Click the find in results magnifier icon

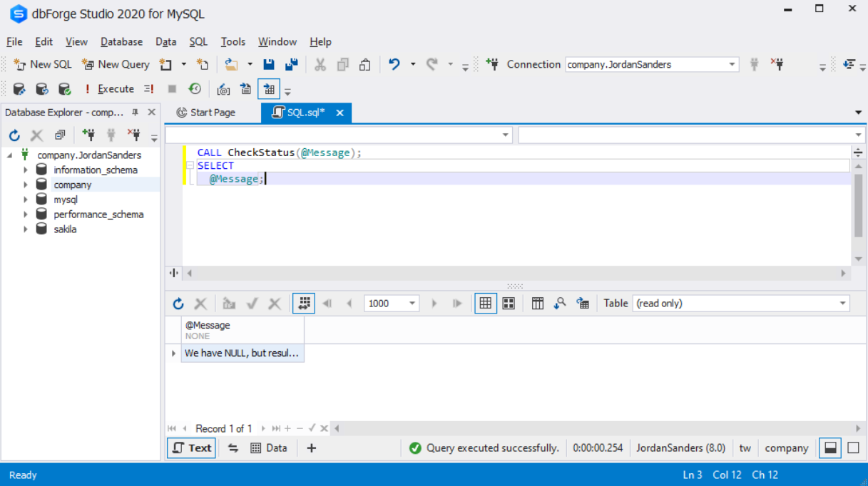[x=560, y=304]
